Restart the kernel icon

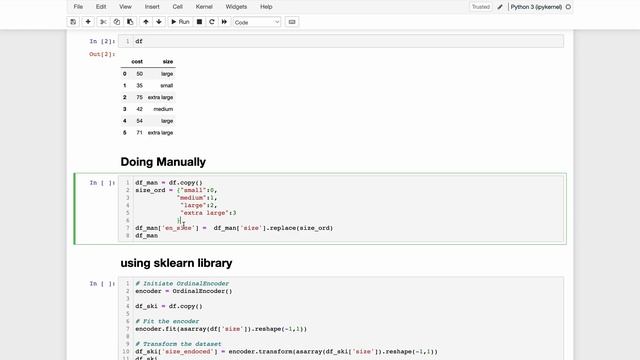pos(211,22)
